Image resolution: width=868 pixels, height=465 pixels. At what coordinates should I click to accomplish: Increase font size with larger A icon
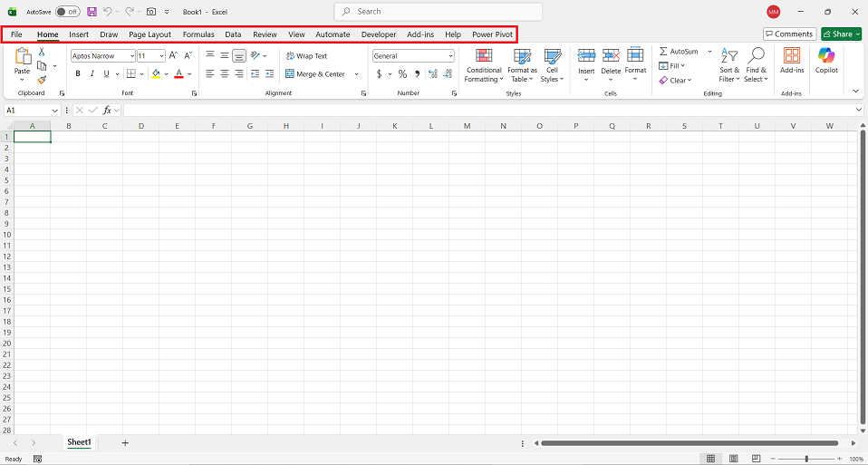pyautogui.click(x=173, y=56)
